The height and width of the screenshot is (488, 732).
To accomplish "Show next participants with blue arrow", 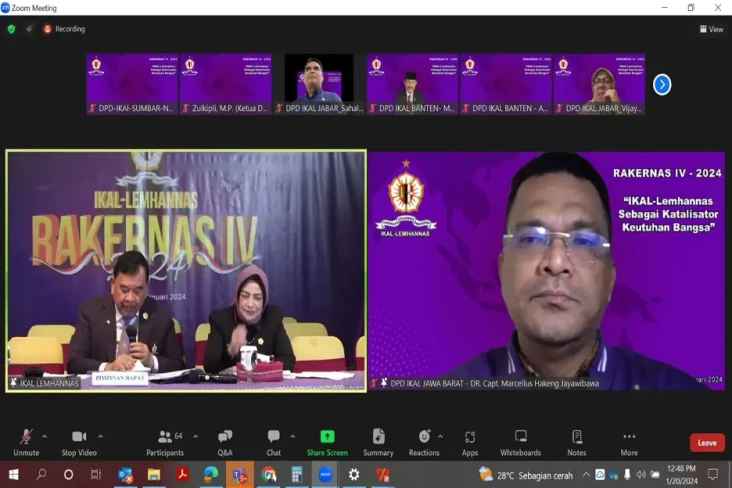I will tap(662, 85).
